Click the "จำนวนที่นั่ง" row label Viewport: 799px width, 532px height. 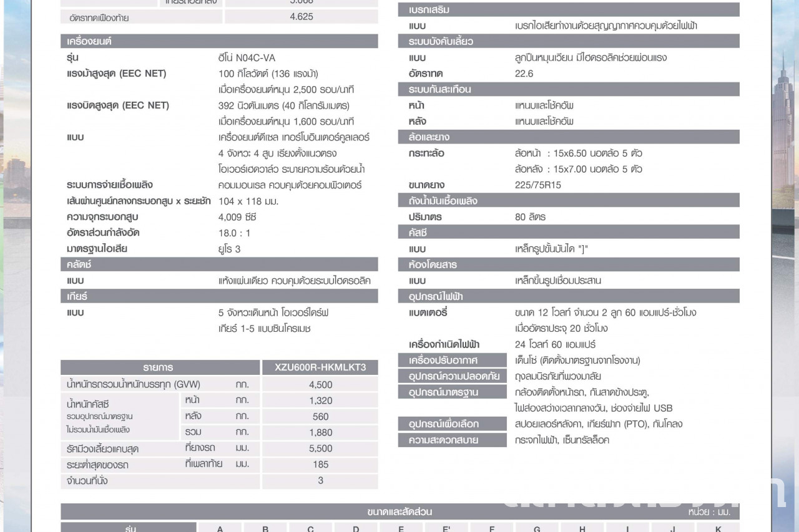87,481
